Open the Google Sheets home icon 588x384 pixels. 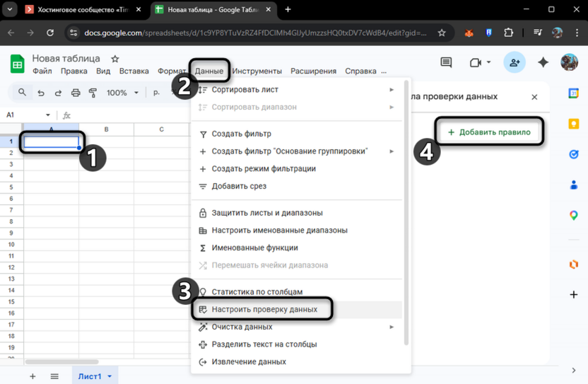click(17, 64)
